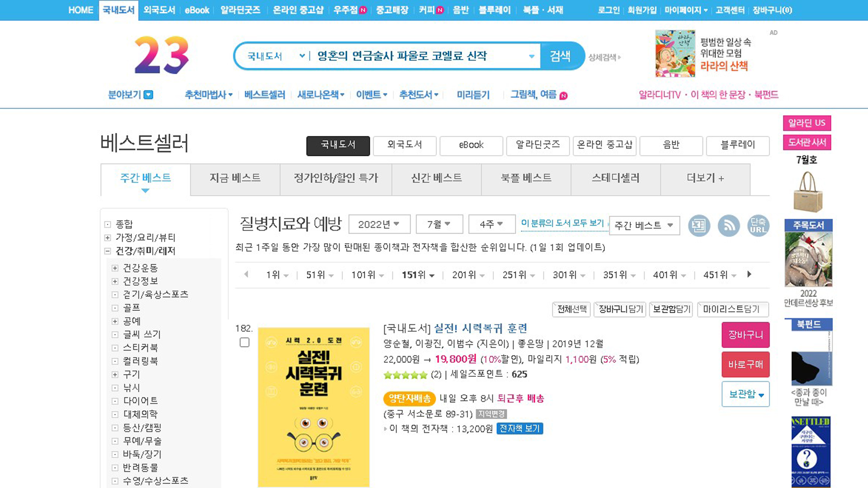Click the RSS feed icon
The width and height of the screenshot is (868, 488).
click(729, 225)
